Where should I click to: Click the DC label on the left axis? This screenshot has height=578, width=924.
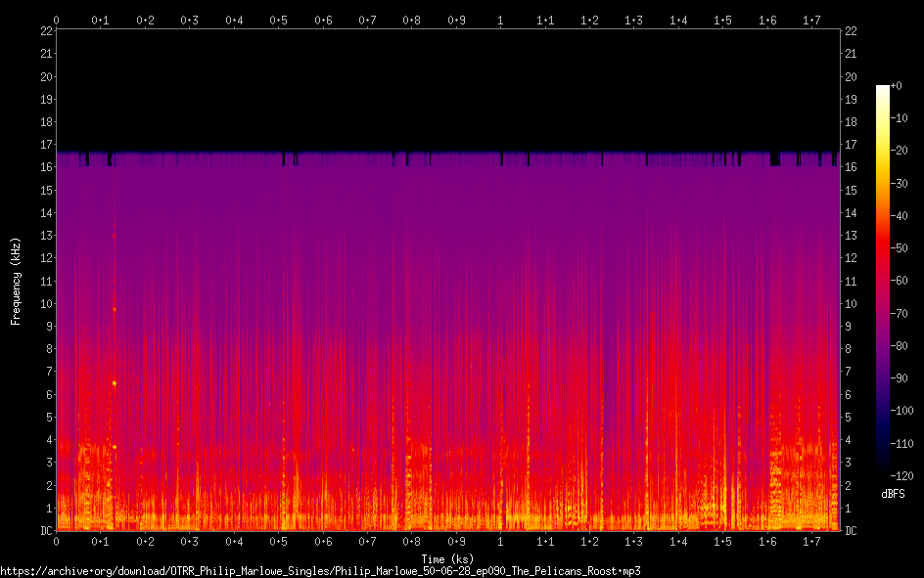(45, 531)
